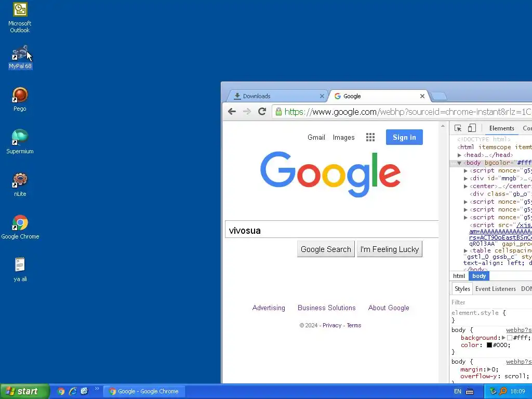
Task: Launch Chrome from quick launch bar
Action: click(61, 391)
